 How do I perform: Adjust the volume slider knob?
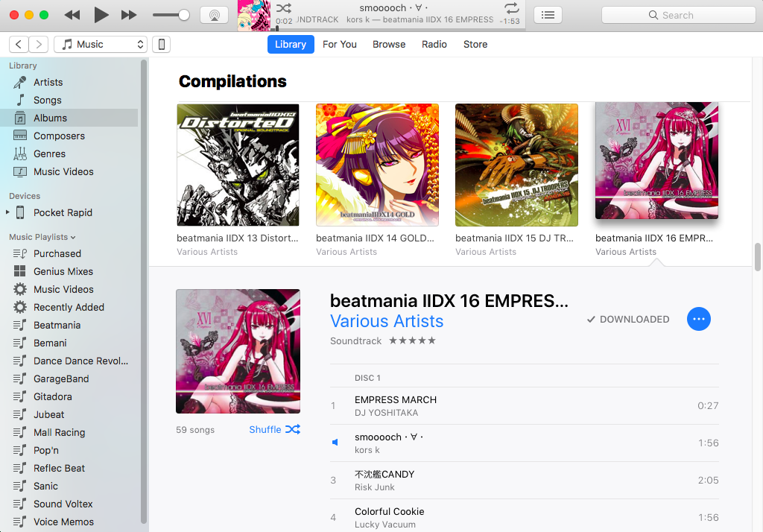point(184,15)
